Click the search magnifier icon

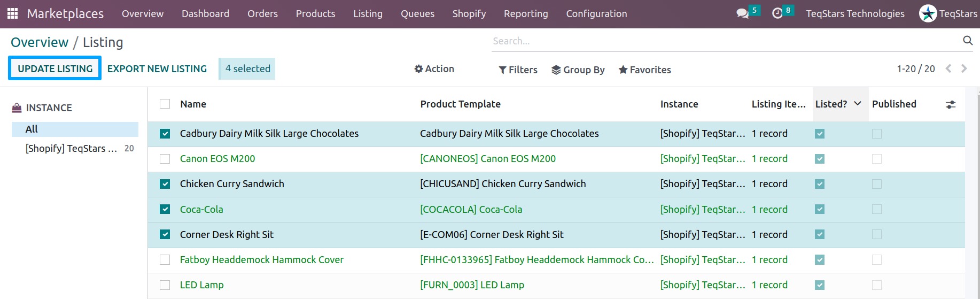[x=968, y=41]
